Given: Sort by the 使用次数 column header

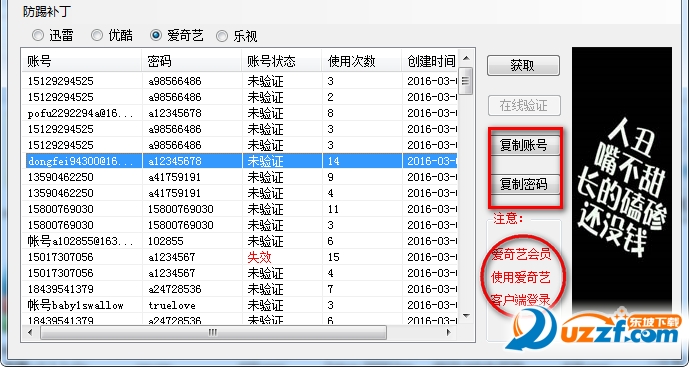Looking at the screenshot, I should point(362,62).
